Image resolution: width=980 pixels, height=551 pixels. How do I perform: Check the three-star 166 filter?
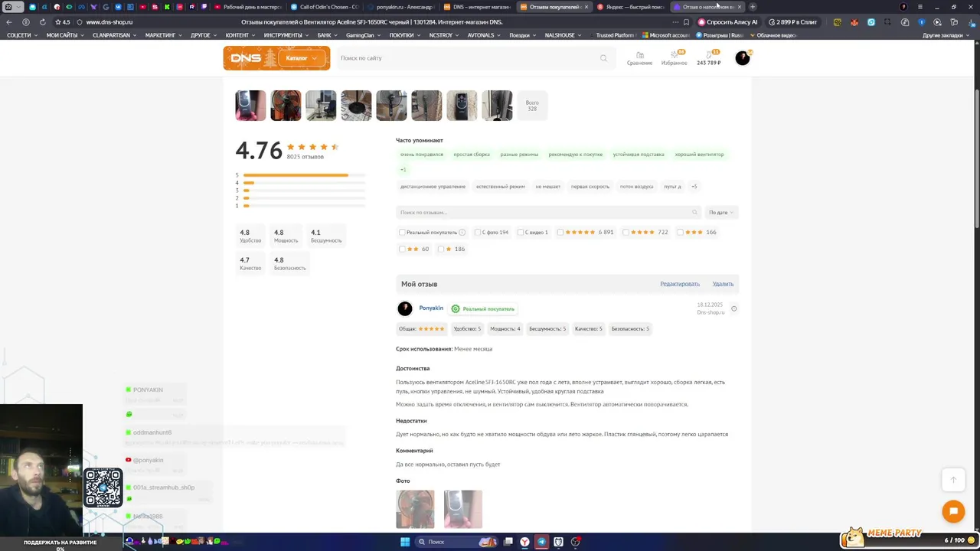[x=680, y=232]
